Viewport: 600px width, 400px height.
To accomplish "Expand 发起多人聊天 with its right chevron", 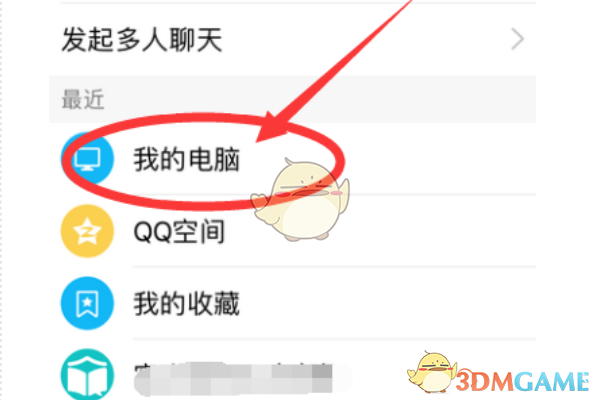I will click(517, 39).
